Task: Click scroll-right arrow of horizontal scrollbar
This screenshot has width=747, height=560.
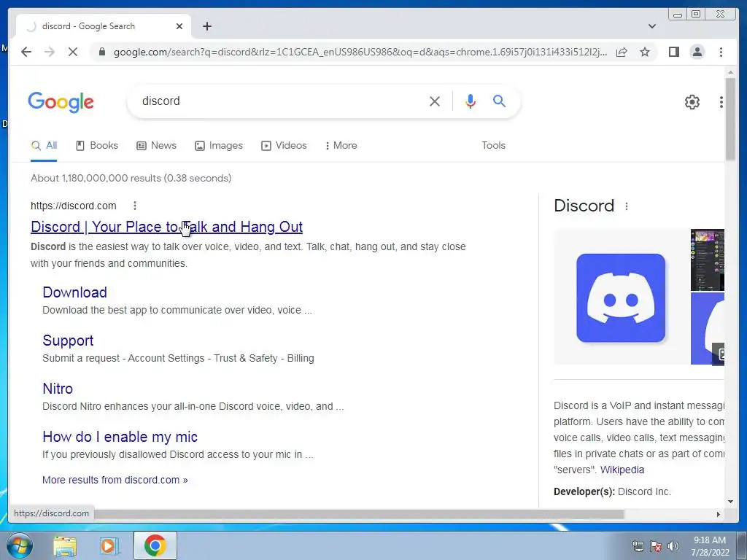Action: [x=719, y=514]
